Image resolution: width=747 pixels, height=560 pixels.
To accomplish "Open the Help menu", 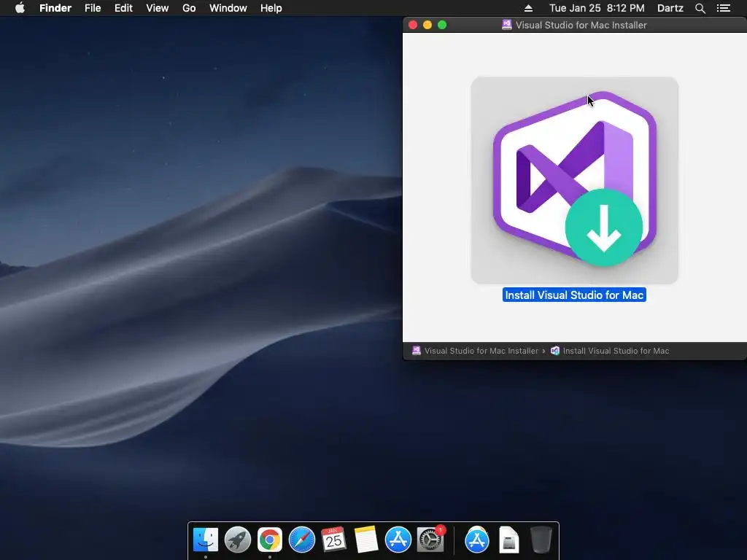I will pyautogui.click(x=271, y=8).
